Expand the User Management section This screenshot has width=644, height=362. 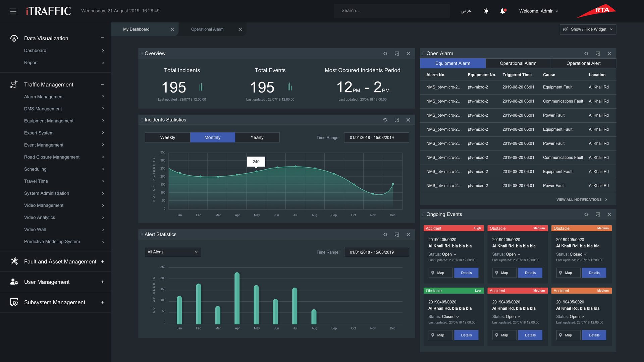pyautogui.click(x=102, y=282)
